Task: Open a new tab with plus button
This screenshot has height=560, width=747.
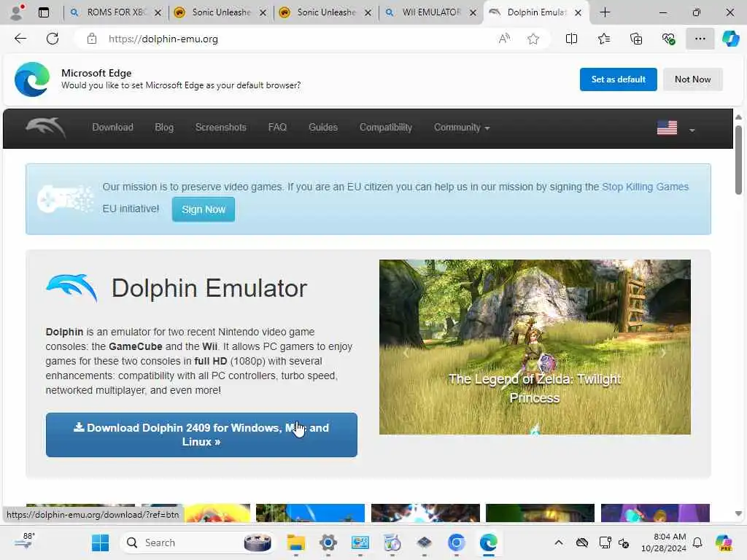Action: click(x=605, y=12)
